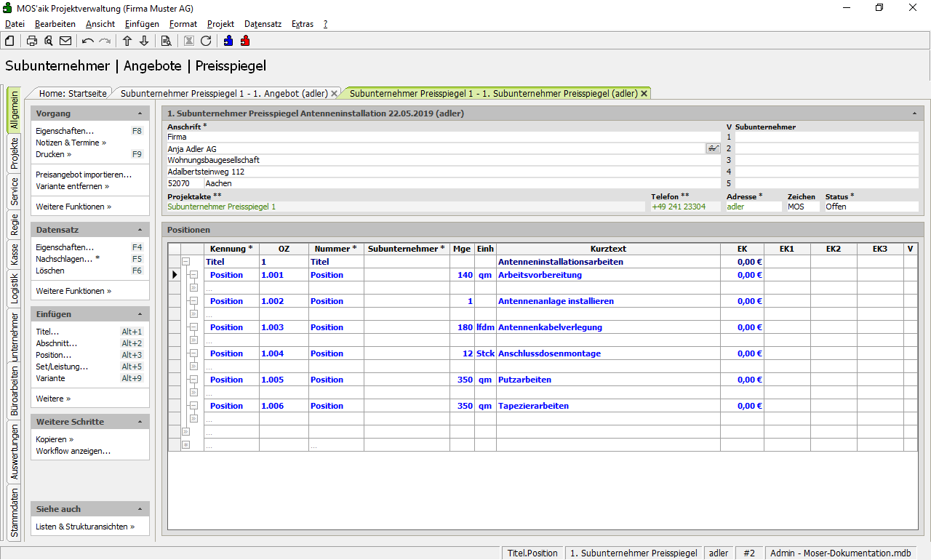
Task: Open print preview with magnifier icon
Action: pos(49,41)
